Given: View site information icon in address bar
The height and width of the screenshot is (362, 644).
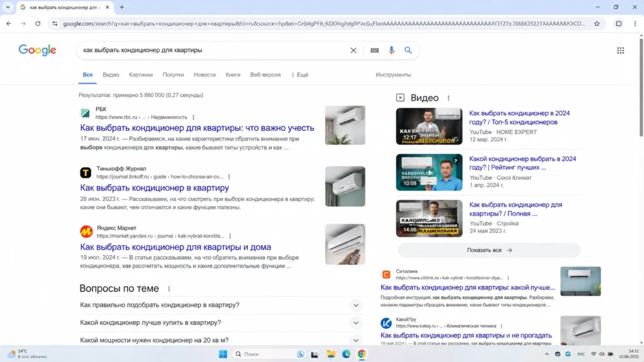Looking at the screenshot, I should 55,23.
